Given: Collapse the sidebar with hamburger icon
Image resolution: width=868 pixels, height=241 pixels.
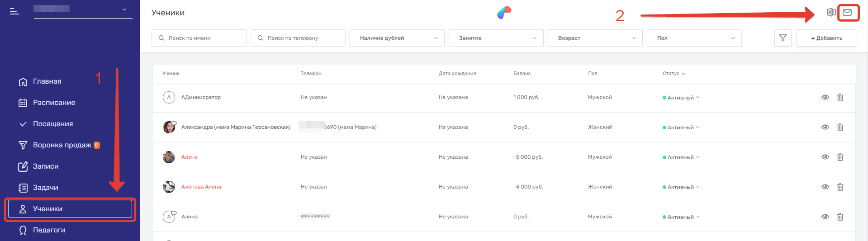Looking at the screenshot, I should (x=14, y=11).
